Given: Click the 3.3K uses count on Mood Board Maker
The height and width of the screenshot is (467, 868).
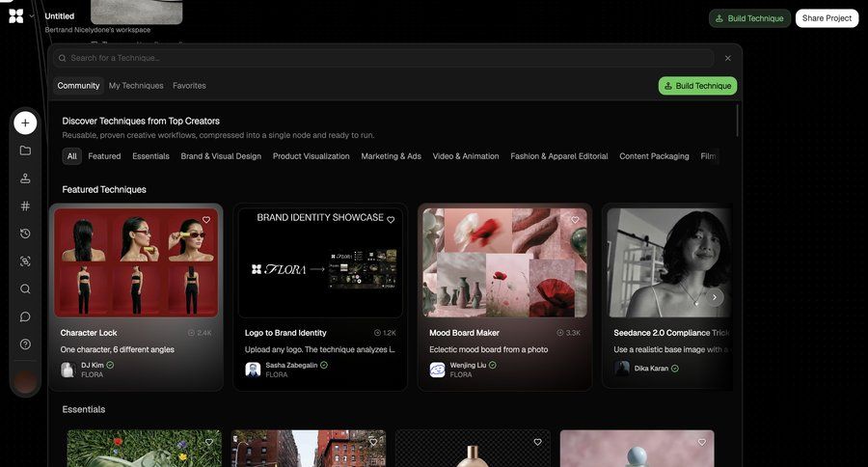Looking at the screenshot, I should [x=569, y=333].
